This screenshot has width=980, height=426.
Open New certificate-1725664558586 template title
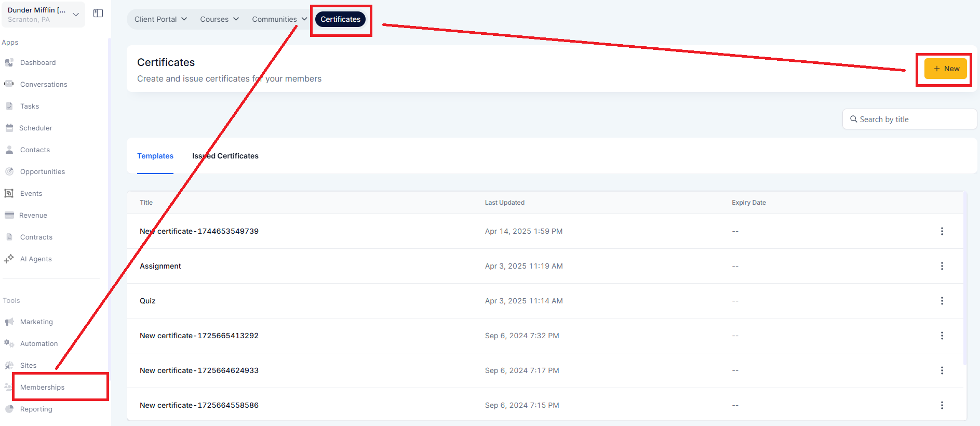click(x=199, y=405)
